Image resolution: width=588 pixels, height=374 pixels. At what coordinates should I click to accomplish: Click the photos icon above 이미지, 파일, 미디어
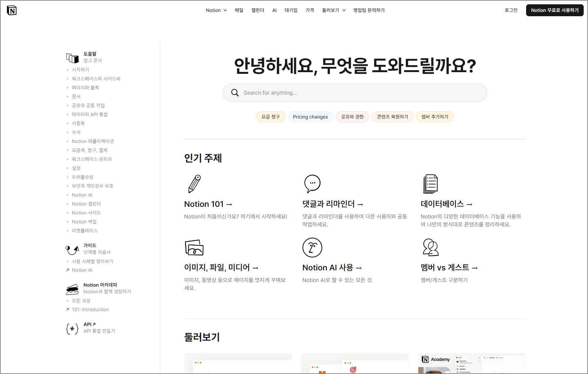pos(194,247)
